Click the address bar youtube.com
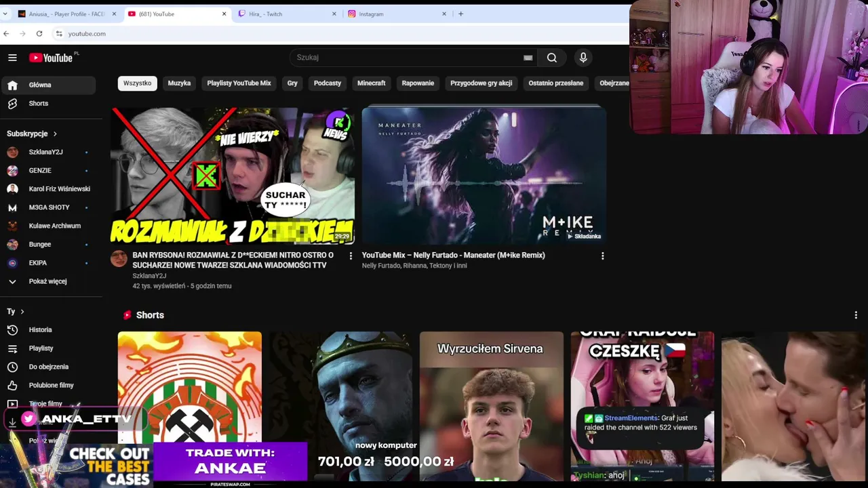 click(87, 33)
